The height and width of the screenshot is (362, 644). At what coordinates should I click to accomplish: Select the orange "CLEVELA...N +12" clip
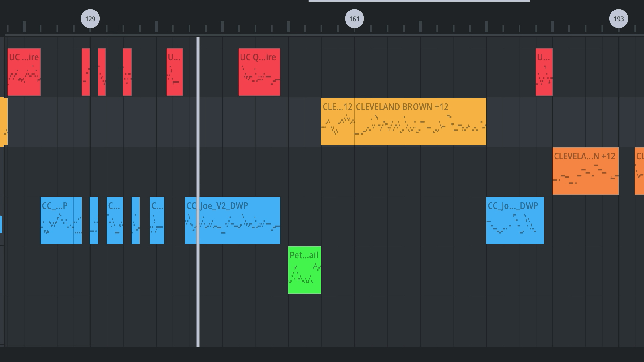point(585,171)
